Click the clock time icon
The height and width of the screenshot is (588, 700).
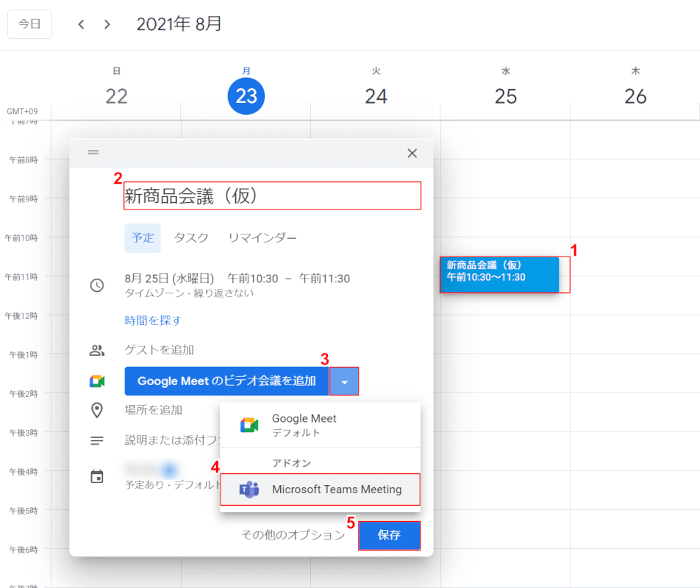[97, 285]
